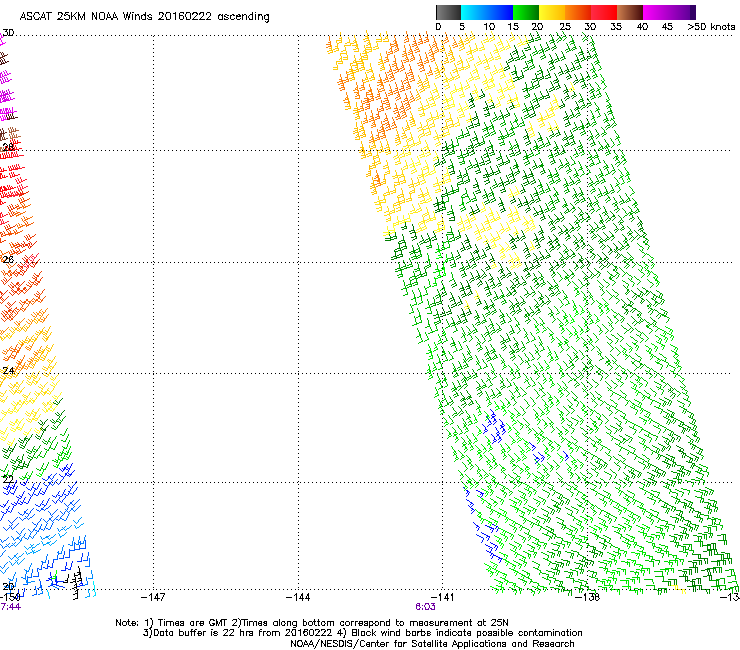Image resolution: width=740 pixels, height=650 pixels.
Task: Click the longitude label '-141' on bottom axis
Action: 442,597
